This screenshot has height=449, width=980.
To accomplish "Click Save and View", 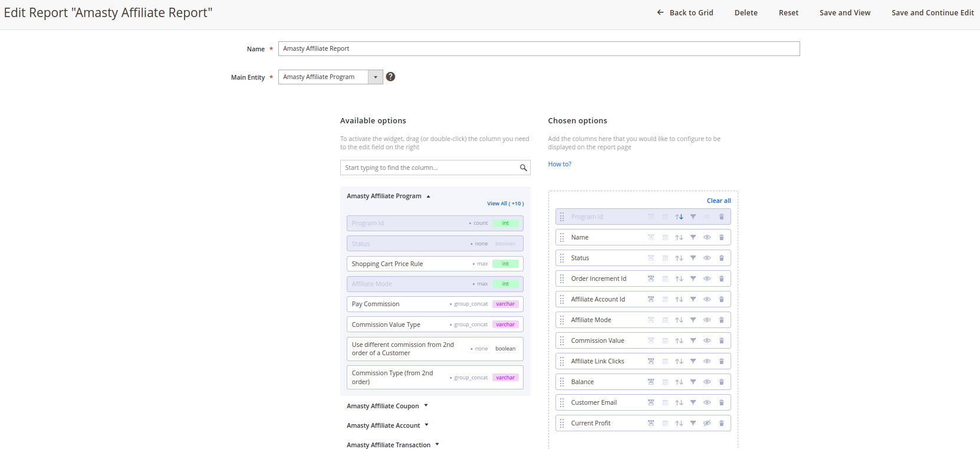I will click(845, 12).
